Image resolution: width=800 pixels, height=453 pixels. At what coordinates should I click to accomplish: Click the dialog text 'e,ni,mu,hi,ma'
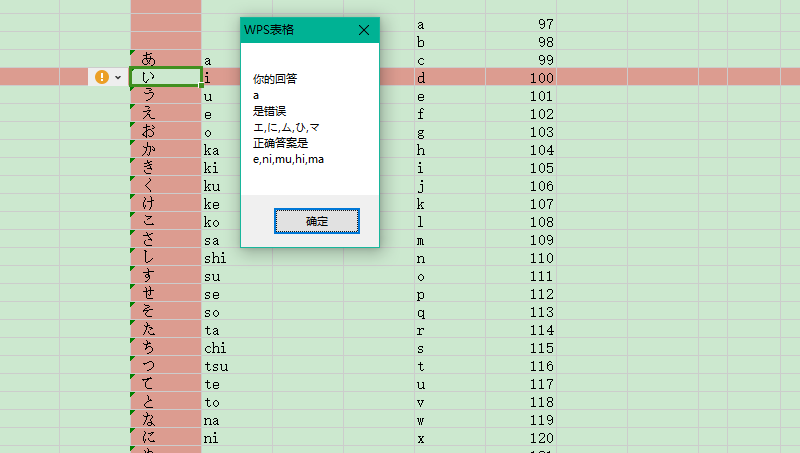[288, 159]
